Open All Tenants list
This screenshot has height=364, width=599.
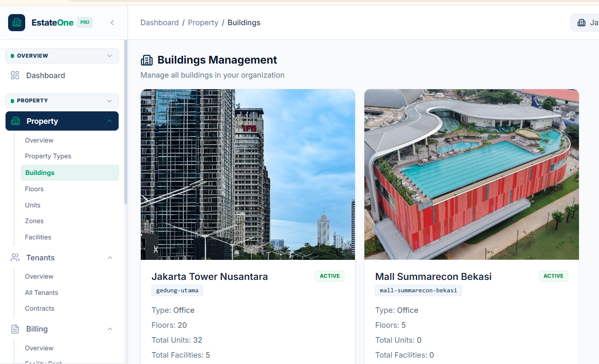41,293
